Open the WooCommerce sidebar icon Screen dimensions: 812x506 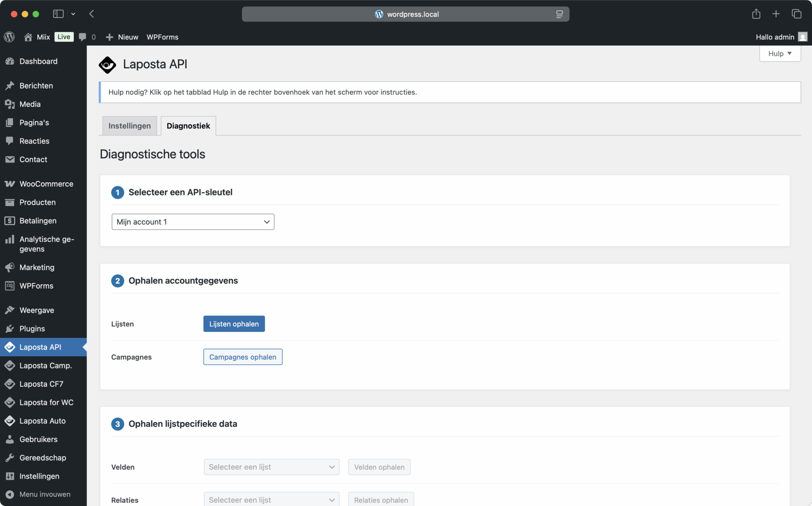[10, 184]
